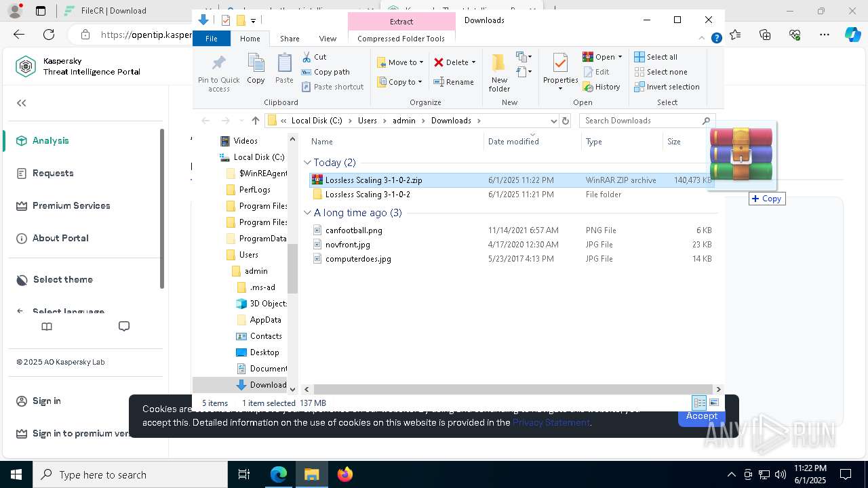Open the Properties button
868x488 pixels.
point(560,73)
